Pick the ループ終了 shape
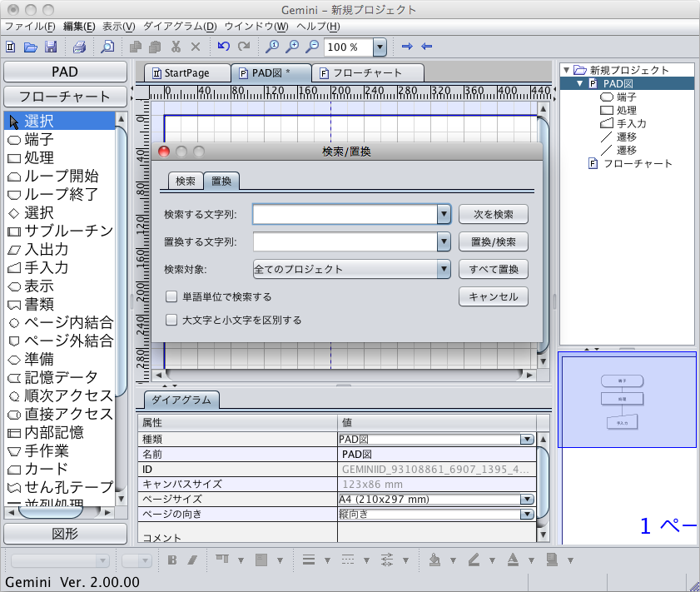700x592 pixels. pyautogui.click(x=60, y=194)
